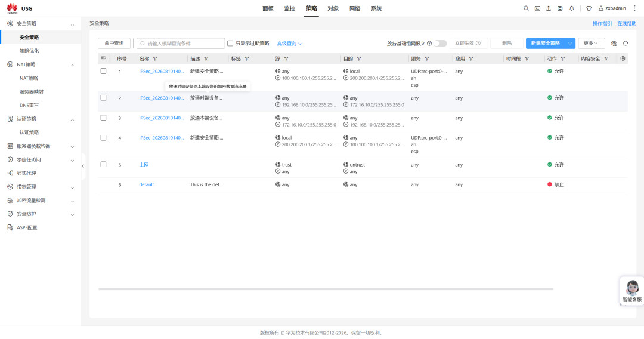Open the 操作指引 link
This screenshot has height=339, width=644.
pyautogui.click(x=602, y=24)
